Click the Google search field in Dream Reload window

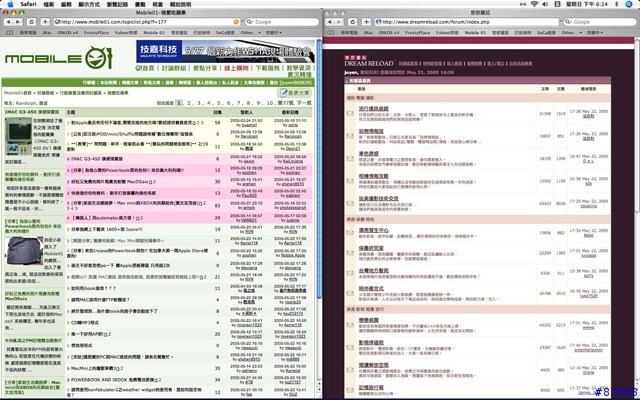click(600, 22)
